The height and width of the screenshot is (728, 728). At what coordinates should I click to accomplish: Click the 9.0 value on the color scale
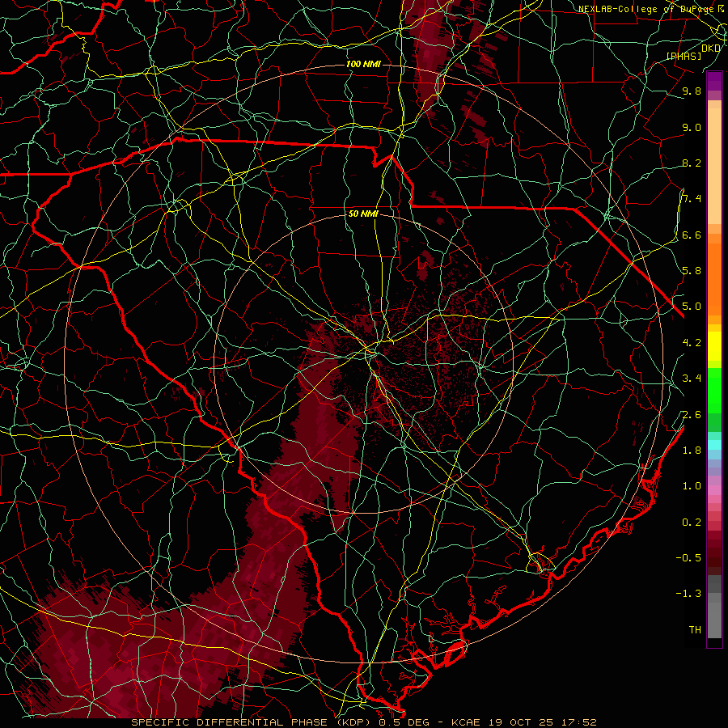(x=692, y=127)
